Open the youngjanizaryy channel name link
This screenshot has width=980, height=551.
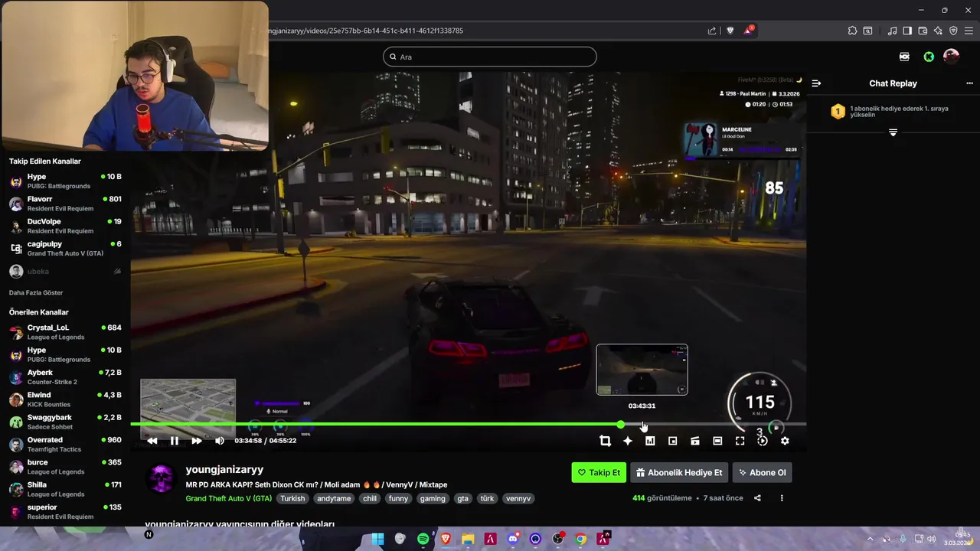pyautogui.click(x=224, y=470)
